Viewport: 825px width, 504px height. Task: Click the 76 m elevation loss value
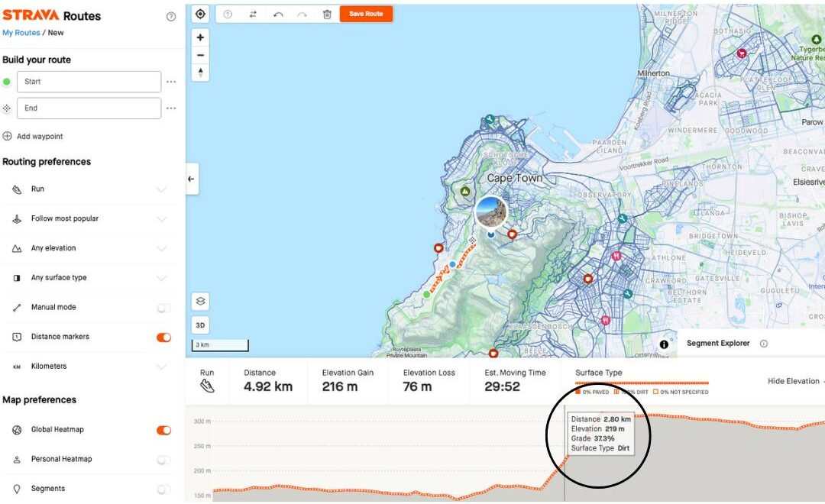[417, 386]
